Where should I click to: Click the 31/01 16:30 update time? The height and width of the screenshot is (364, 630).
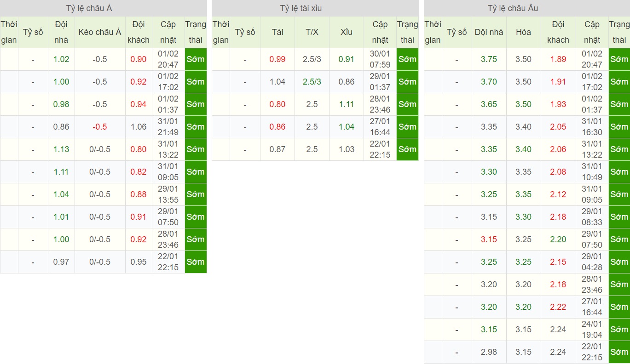click(x=592, y=127)
